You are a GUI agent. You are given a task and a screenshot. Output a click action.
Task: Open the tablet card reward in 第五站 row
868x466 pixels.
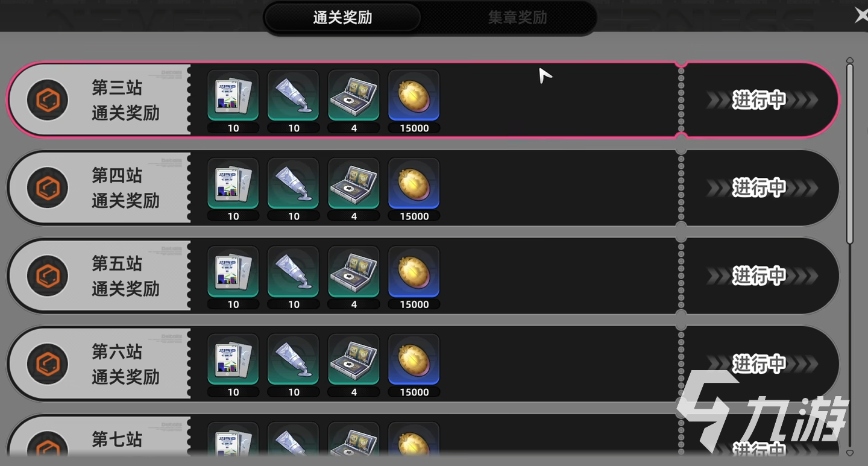click(233, 272)
